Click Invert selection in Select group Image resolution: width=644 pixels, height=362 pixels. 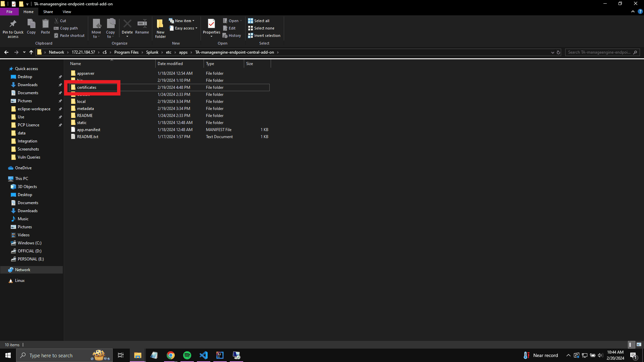click(x=264, y=36)
